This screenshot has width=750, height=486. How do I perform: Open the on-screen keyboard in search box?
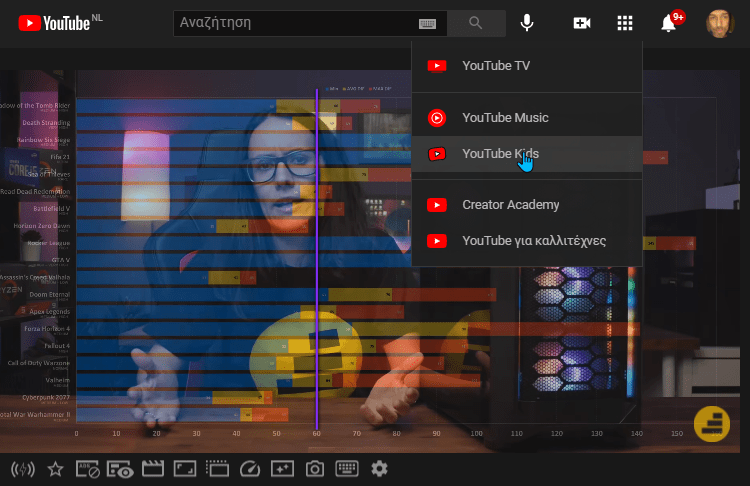pyautogui.click(x=427, y=23)
